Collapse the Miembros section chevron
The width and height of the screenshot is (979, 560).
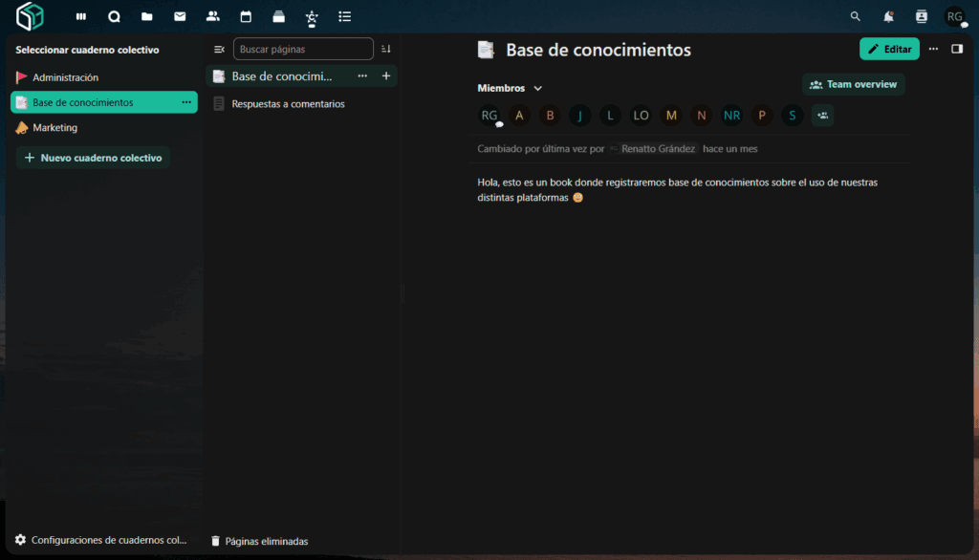coord(538,89)
